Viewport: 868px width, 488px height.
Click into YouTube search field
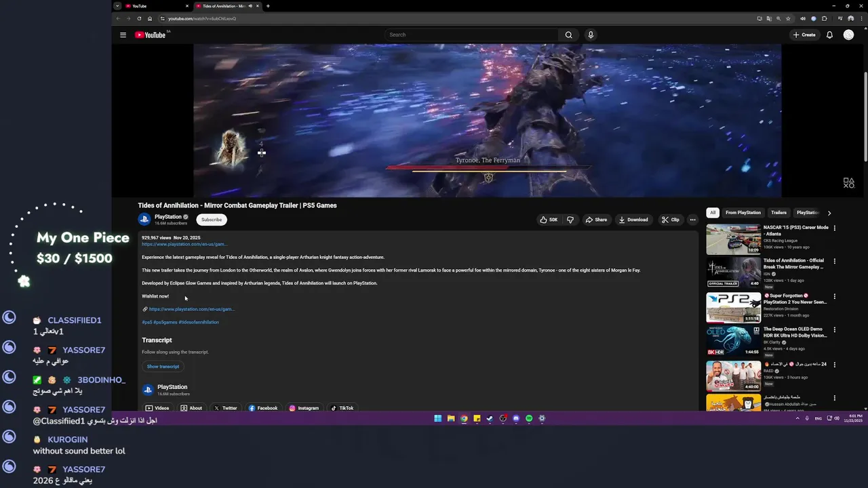tap(473, 35)
